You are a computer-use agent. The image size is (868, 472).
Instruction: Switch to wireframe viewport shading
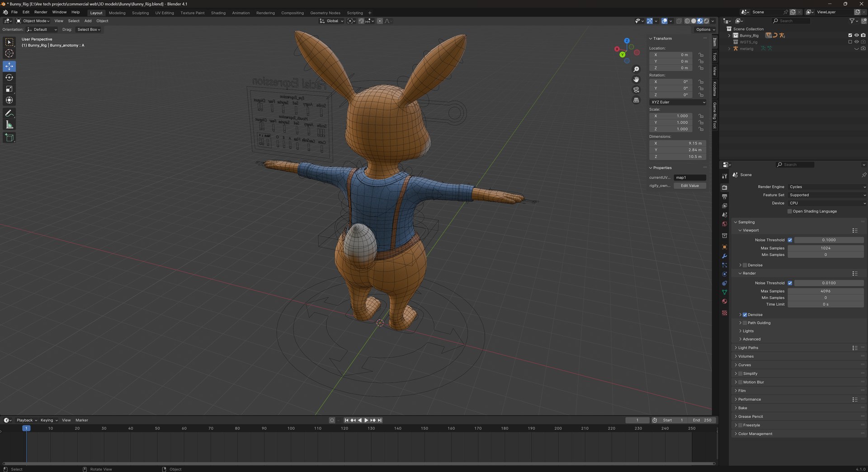coord(687,21)
